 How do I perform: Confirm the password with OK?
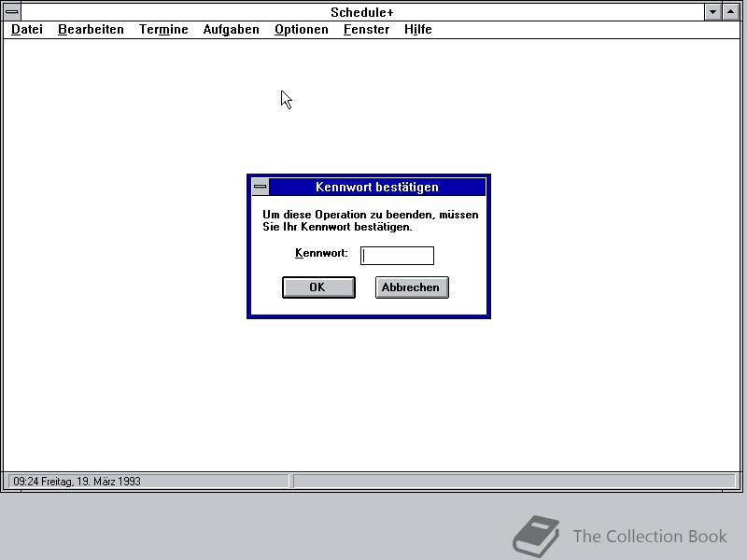(x=318, y=287)
